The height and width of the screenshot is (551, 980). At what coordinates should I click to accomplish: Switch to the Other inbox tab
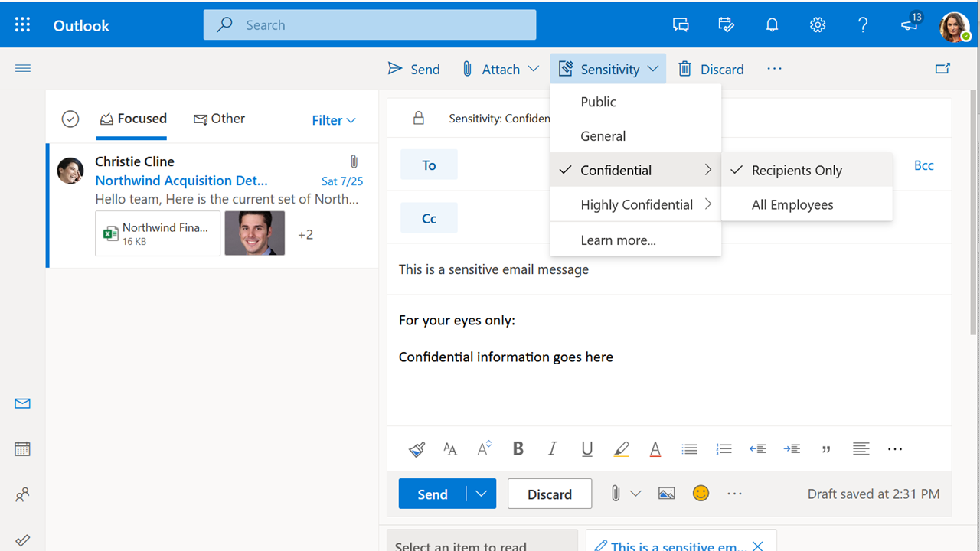pyautogui.click(x=220, y=119)
